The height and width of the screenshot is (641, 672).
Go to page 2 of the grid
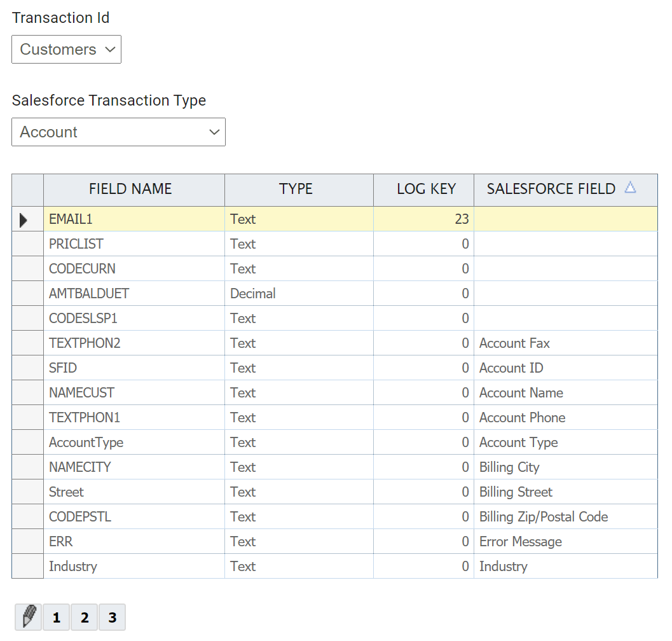click(85, 617)
